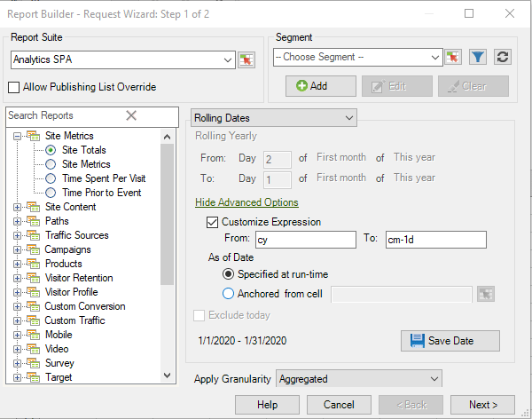
Task: Expand the Paths tree node
Action: (x=17, y=222)
